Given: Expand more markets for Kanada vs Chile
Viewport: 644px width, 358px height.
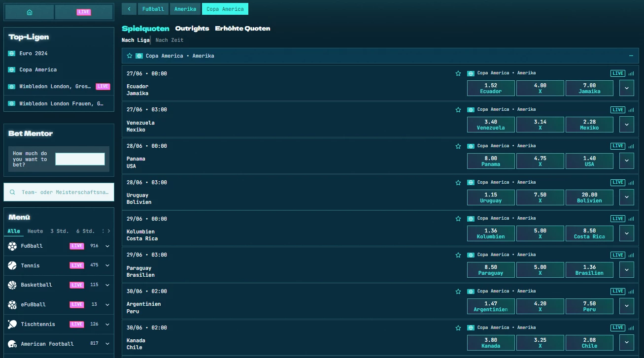Looking at the screenshot, I should point(627,342).
